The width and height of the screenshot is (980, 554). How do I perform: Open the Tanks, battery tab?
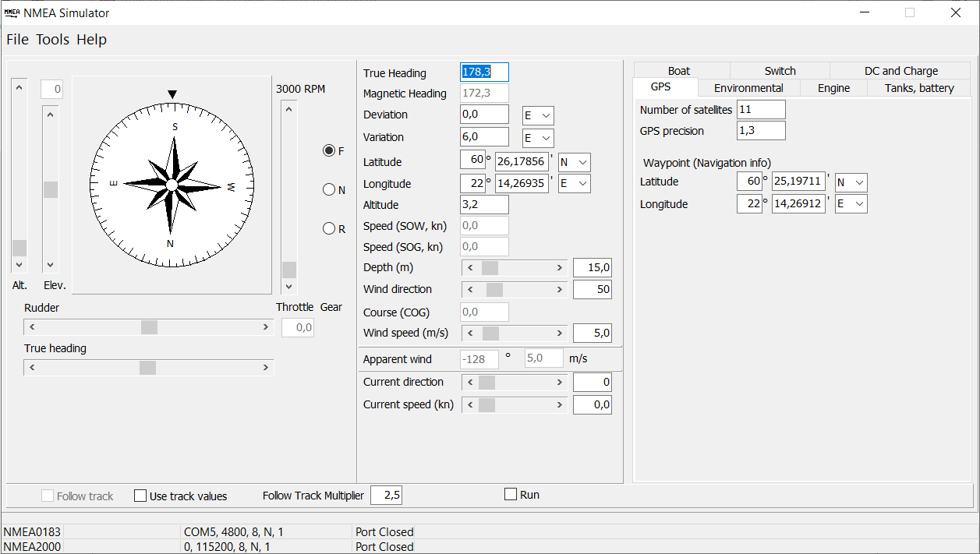coord(918,87)
